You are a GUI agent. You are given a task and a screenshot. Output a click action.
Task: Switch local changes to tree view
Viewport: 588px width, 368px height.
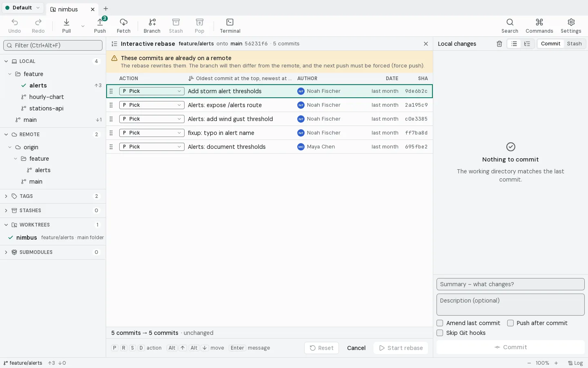527,44
